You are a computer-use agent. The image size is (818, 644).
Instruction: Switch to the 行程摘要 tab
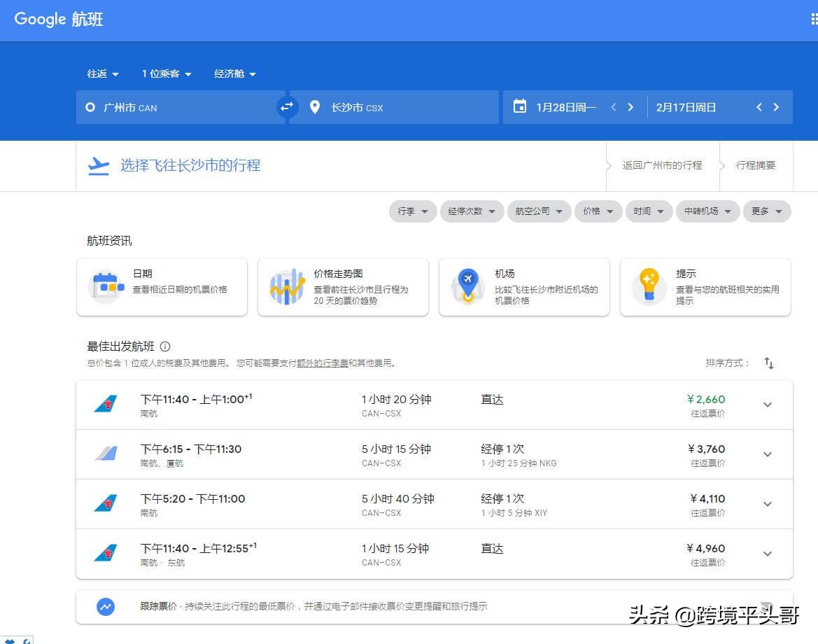point(755,165)
